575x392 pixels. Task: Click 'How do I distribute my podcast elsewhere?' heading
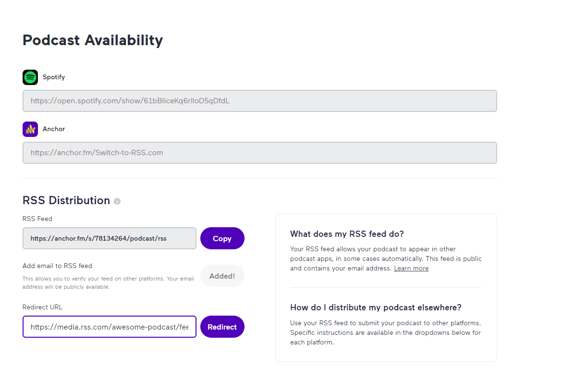coord(376,307)
